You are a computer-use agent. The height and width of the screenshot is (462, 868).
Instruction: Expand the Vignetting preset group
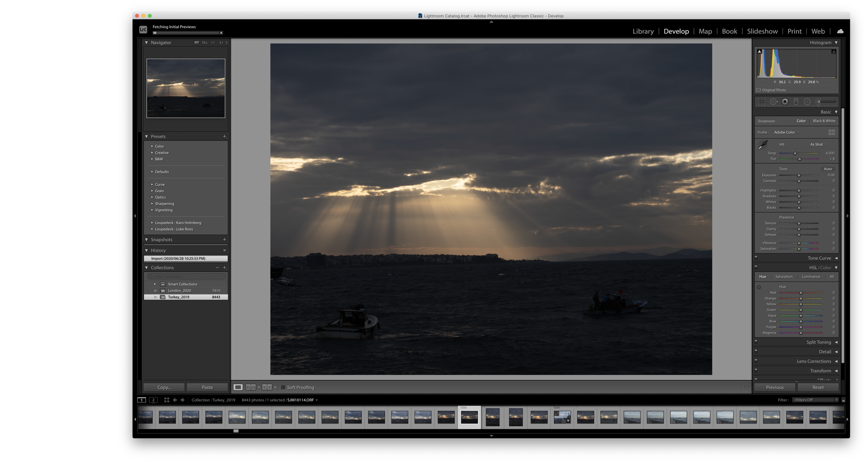[x=152, y=210]
